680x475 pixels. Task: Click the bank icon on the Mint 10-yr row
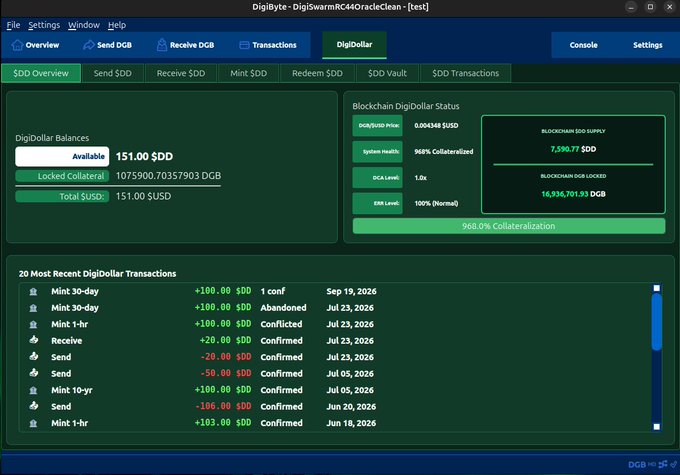(x=33, y=390)
